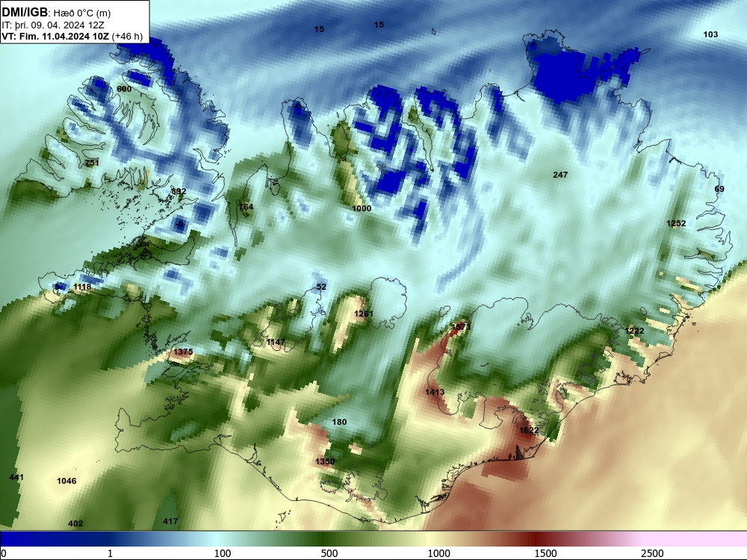This screenshot has height=560, width=747.
Task: Select the map value 1118
Action: (x=82, y=287)
